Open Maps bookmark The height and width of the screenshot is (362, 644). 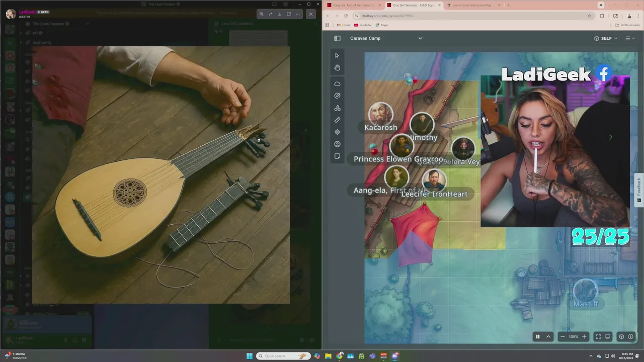[381, 25]
